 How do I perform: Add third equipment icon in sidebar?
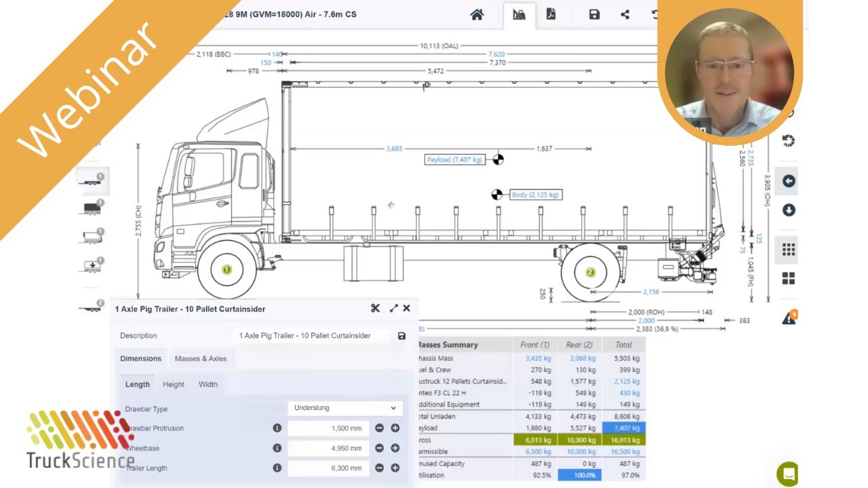91,237
